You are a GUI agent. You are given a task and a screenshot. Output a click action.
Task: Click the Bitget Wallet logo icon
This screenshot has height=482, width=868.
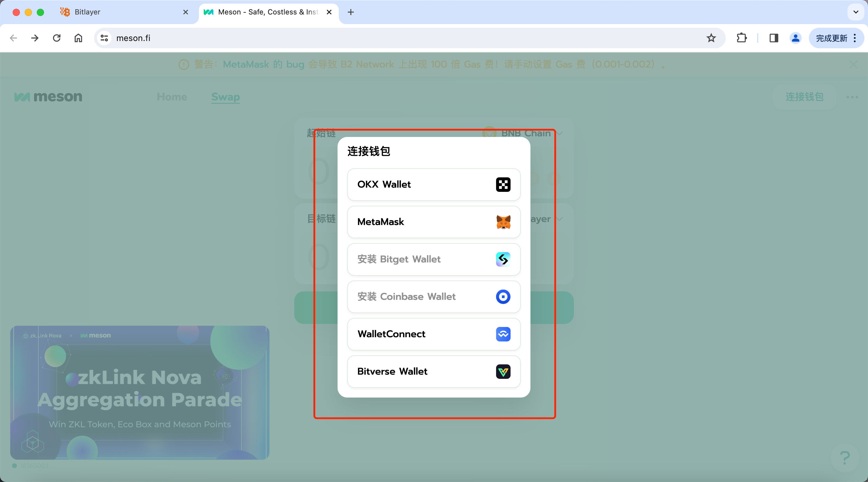click(x=503, y=259)
